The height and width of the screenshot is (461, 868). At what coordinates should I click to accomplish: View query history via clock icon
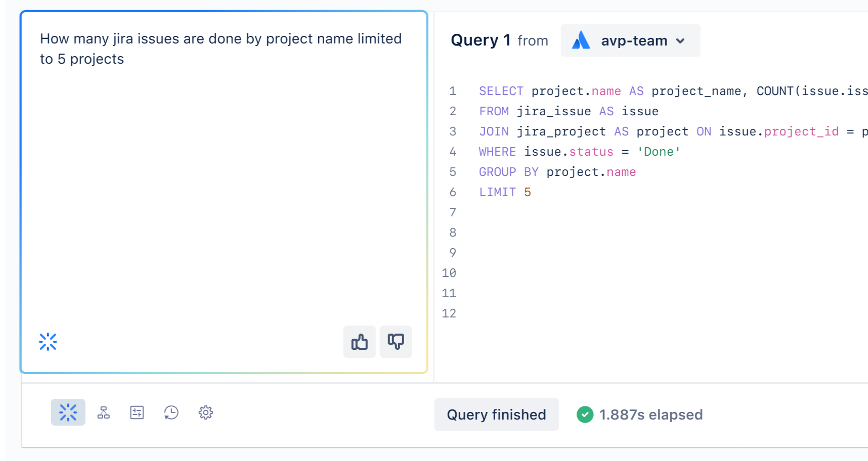pos(171,412)
